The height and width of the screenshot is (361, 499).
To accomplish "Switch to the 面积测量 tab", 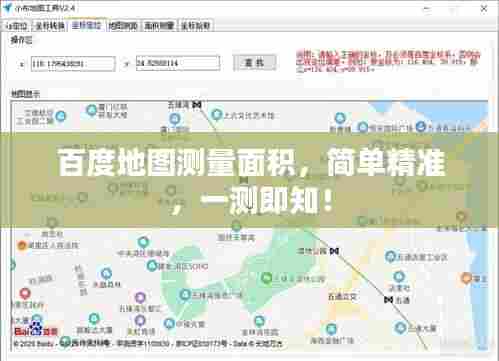I will 159,26.
